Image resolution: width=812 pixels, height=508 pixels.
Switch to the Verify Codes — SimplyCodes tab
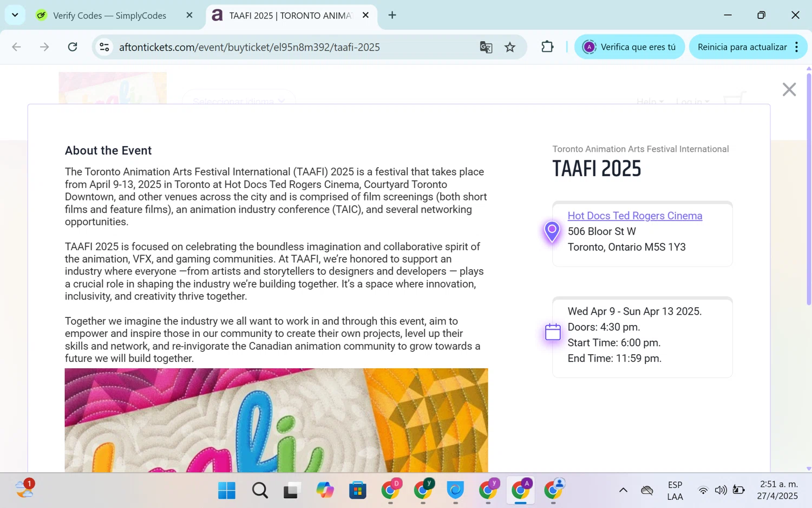pos(109,15)
